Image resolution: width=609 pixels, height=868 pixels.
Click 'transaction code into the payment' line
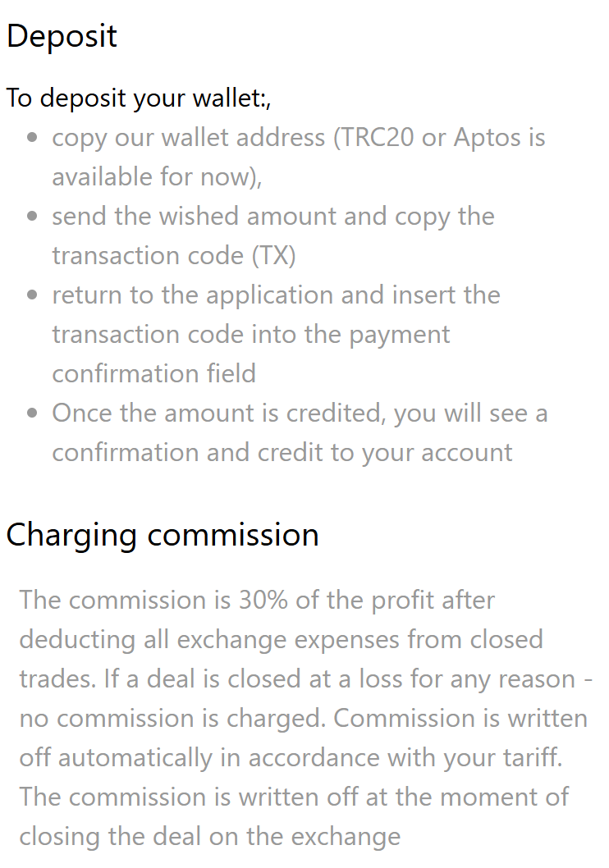tap(251, 335)
